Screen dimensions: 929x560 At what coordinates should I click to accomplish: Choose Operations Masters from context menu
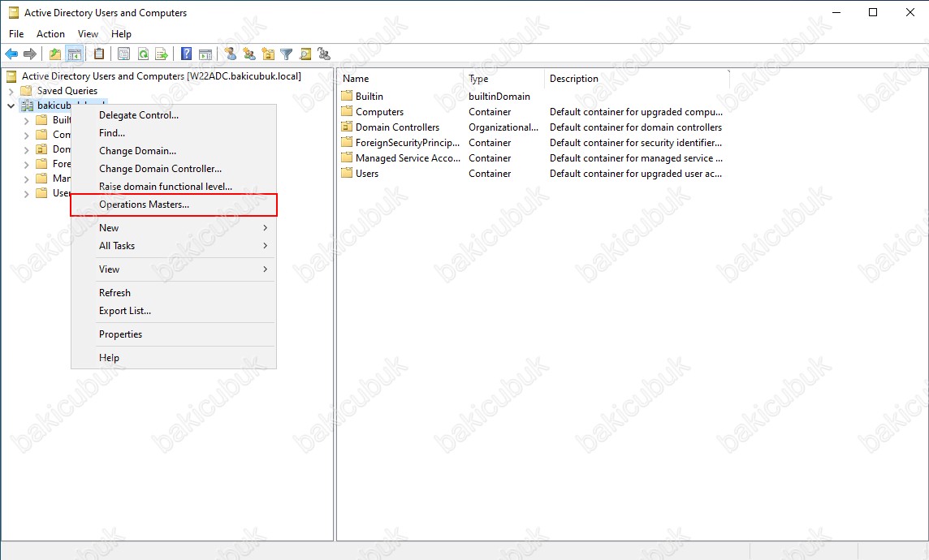[x=174, y=205]
